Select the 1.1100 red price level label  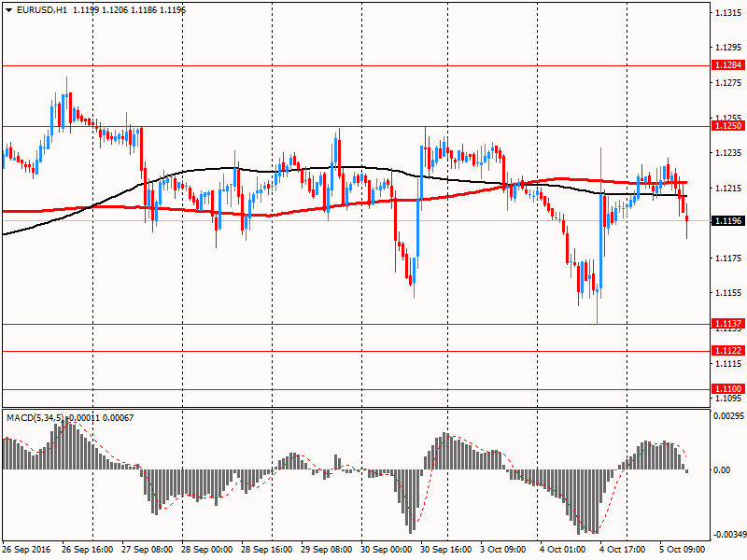[x=728, y=389]
